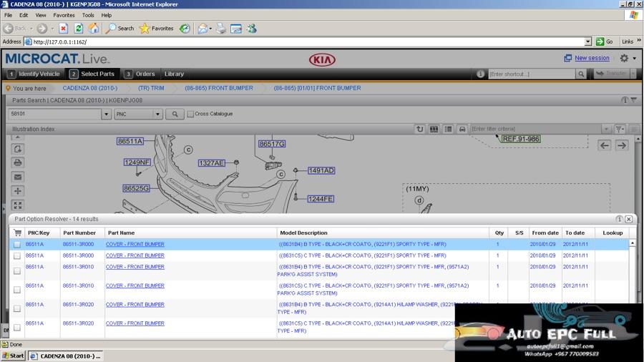
Task: Go to next illustration arrow
Action: (622, 145)
